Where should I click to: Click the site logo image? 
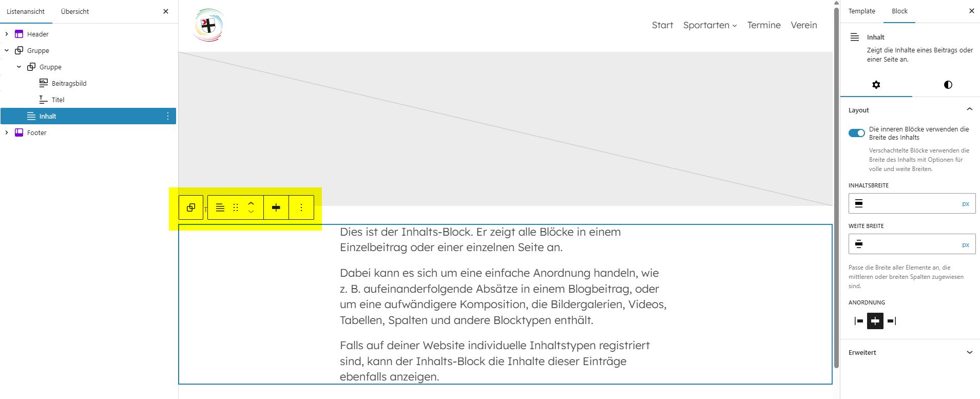209,25
